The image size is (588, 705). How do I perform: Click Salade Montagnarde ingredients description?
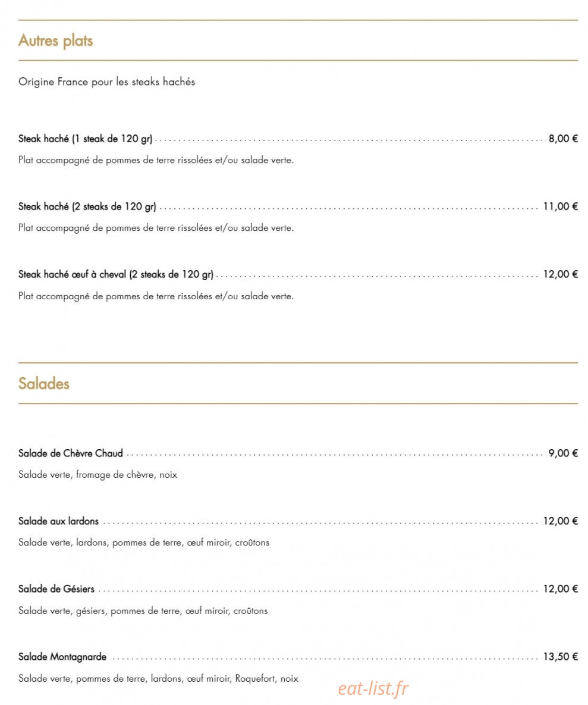158,679
